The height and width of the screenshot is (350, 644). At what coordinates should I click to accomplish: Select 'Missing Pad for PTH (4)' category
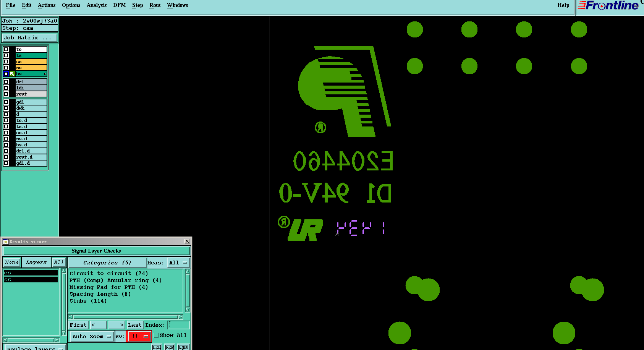coord(108,287)
